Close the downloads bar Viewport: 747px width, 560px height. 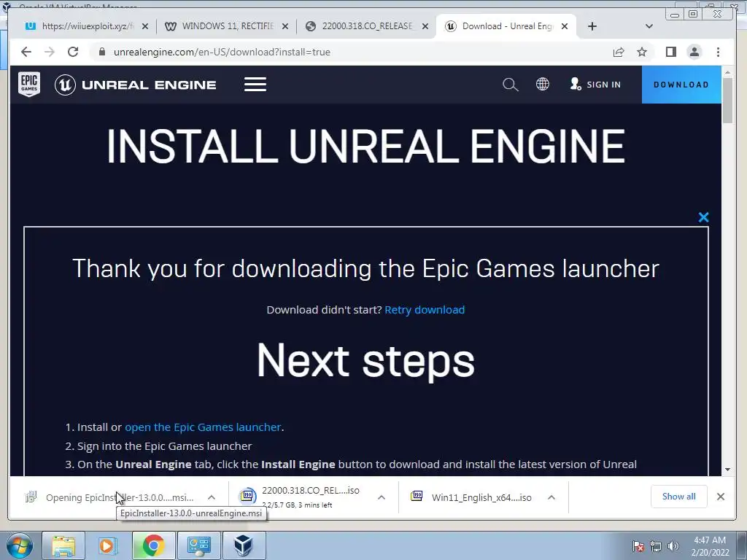pyautogui.click(x=720, y=497)
